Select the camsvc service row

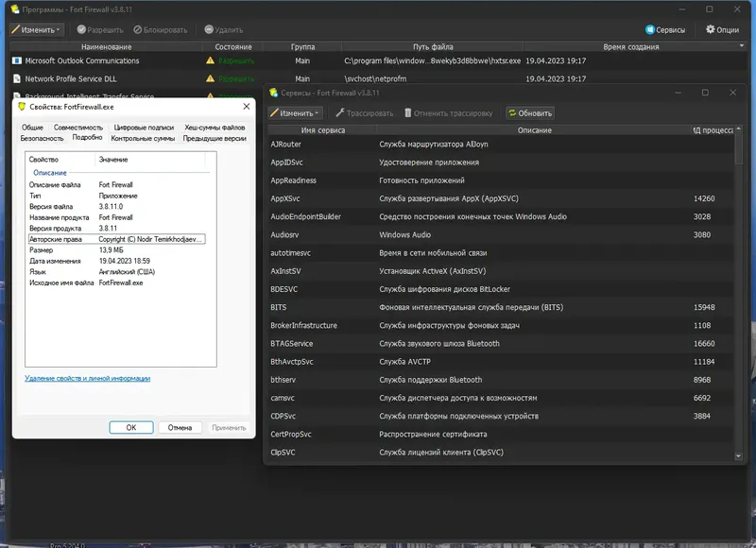point(501,398)
